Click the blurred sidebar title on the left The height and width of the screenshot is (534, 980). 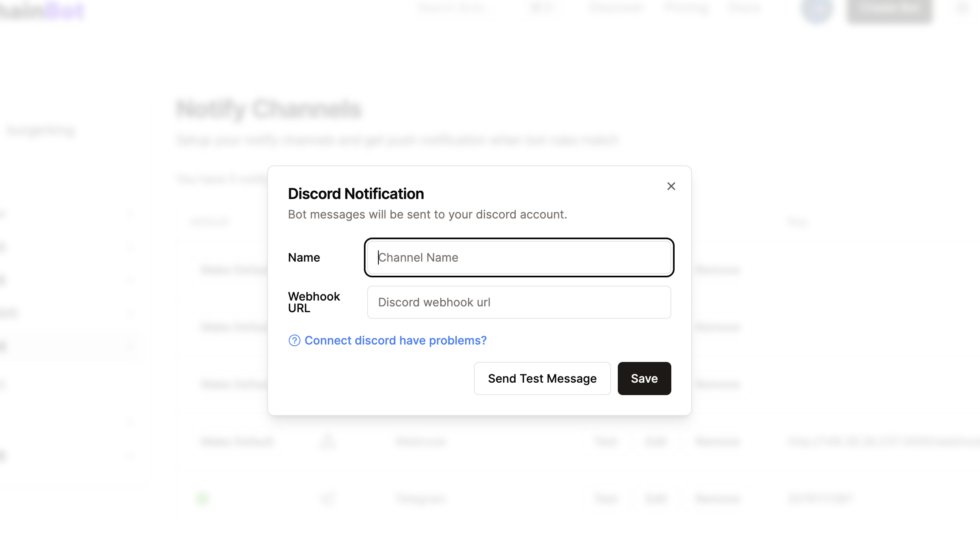click(x=41, y=131)
